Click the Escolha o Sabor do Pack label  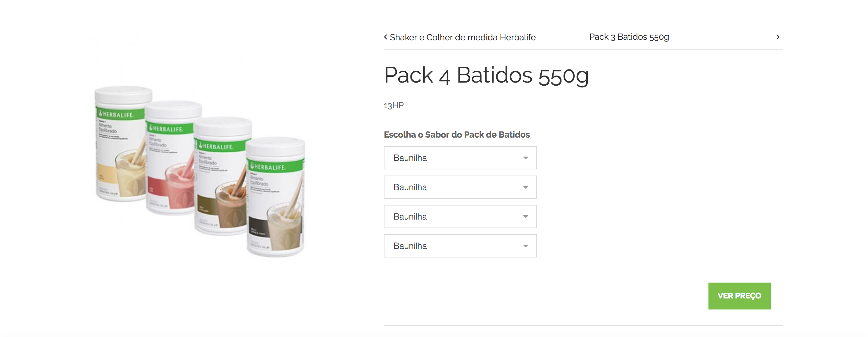pos(457,135)
